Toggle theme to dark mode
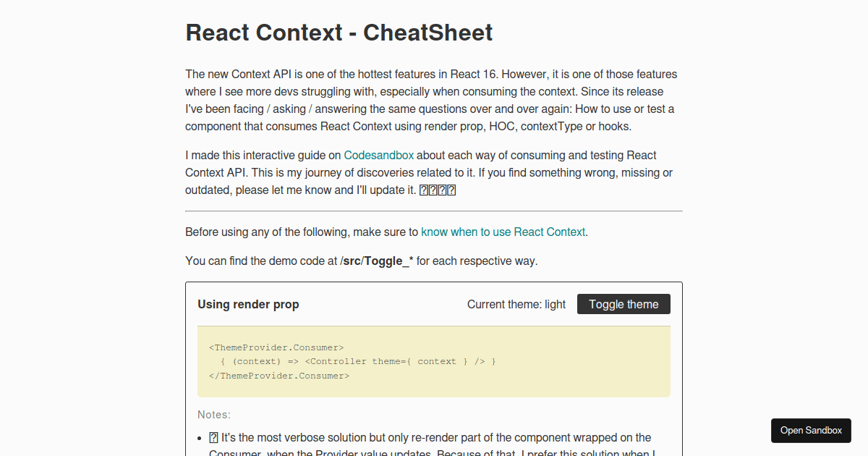The image size is (868, 456). 624,304
